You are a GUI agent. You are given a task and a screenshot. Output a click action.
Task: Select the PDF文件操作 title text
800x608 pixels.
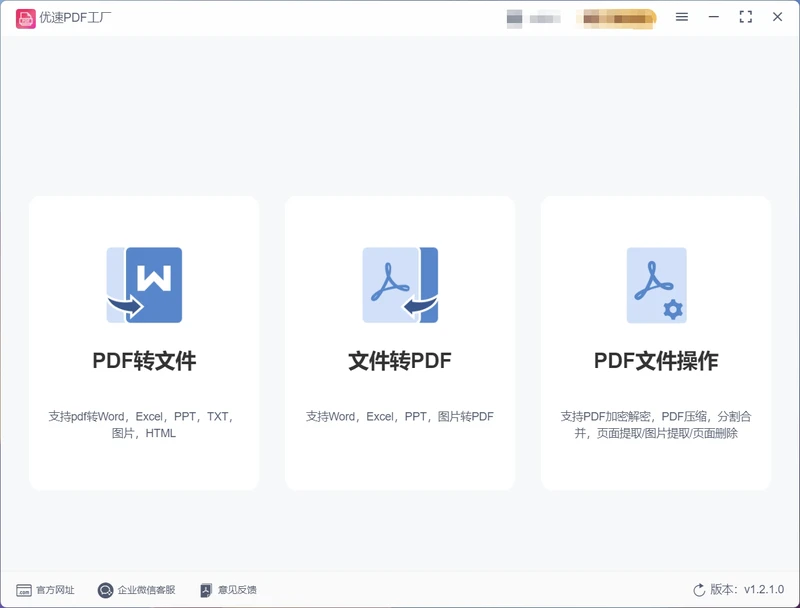click(x=656, y=361)
